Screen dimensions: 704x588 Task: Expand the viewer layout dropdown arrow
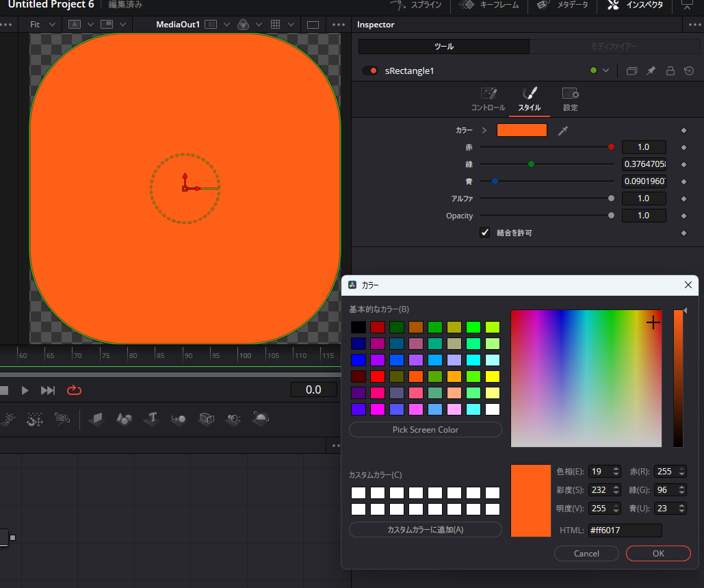[122, 24]
